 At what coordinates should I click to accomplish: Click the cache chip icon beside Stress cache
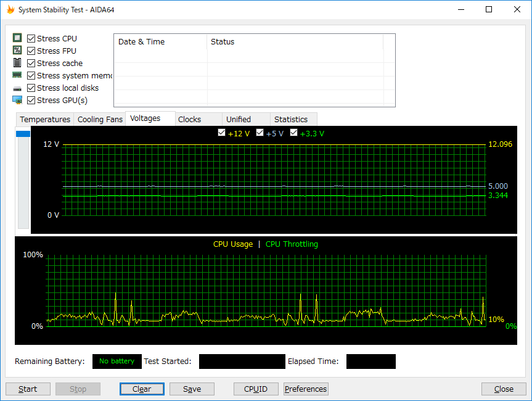pyautogui.click(x=17, y=63)
